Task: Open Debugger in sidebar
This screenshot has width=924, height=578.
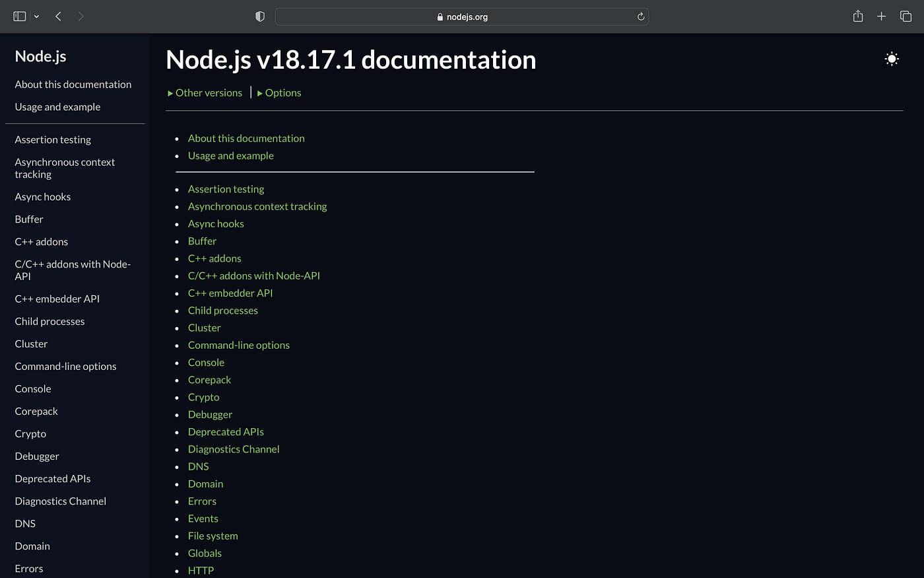Action: 37,456
